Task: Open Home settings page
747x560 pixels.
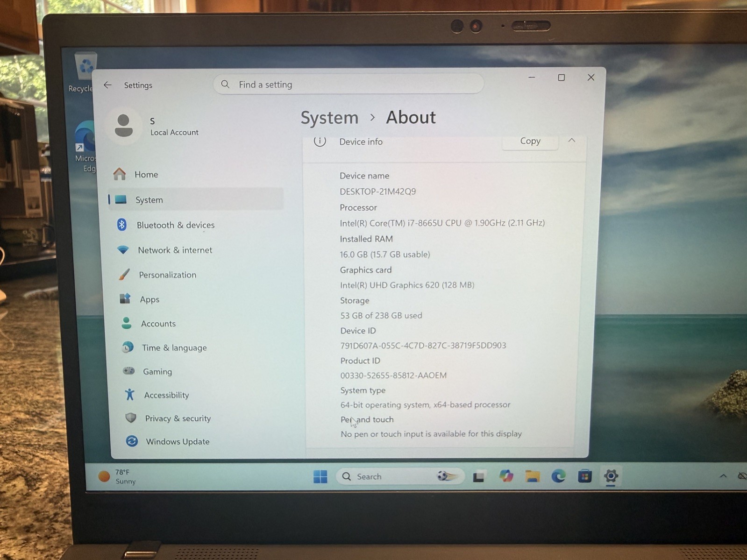Action: click(x=146, y=174)
